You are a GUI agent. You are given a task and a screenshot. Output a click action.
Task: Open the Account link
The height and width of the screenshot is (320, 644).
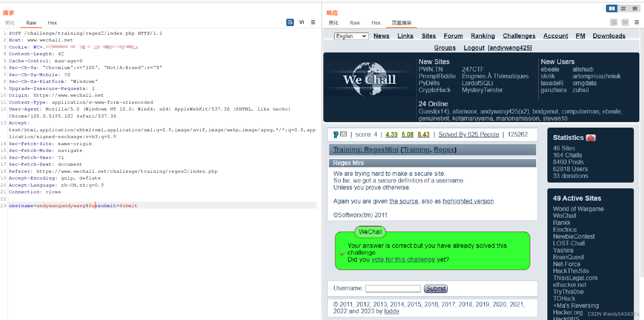tap(556, 36)
